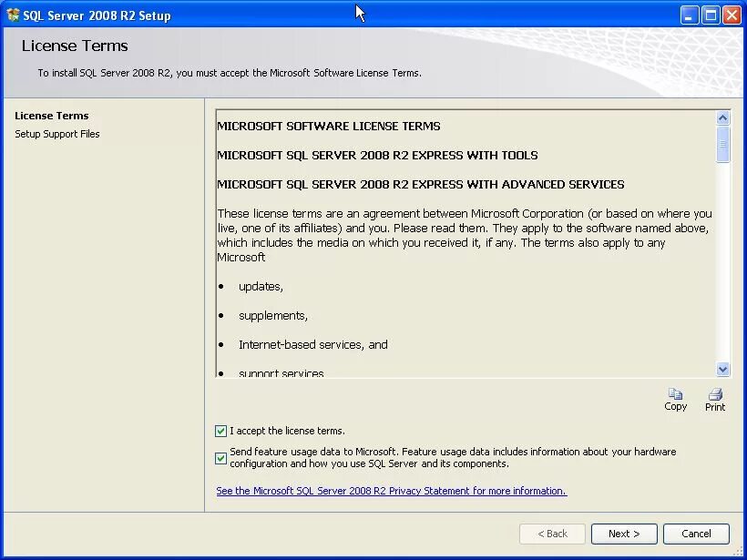Close the SQL Server Setup window

732,15
